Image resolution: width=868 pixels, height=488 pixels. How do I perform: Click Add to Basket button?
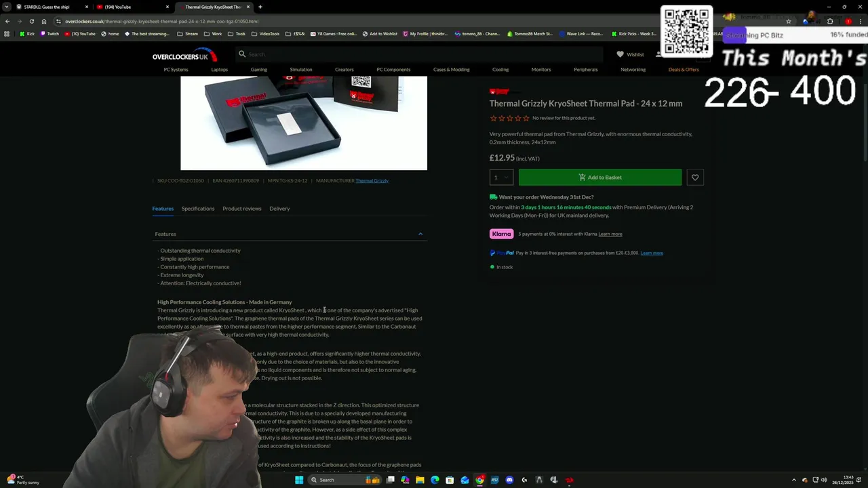tap(600, 178)
